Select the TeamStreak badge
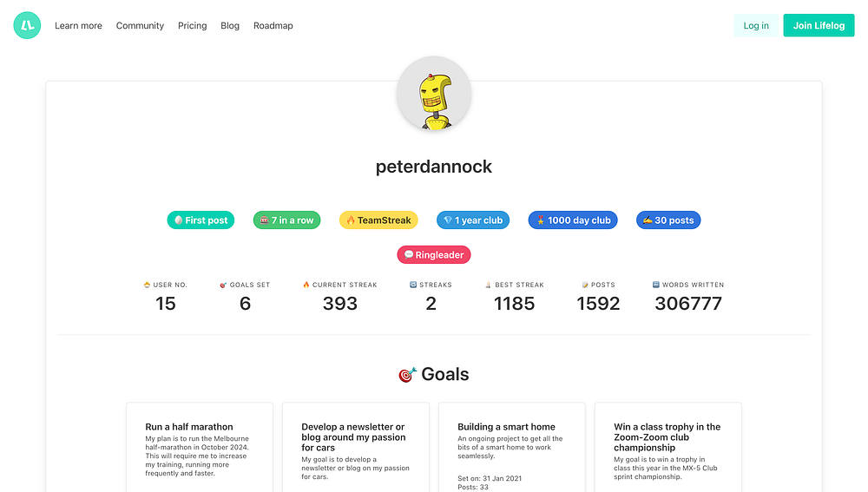Image resolution: width=868 pixels, height=492 pixels. 378,220
